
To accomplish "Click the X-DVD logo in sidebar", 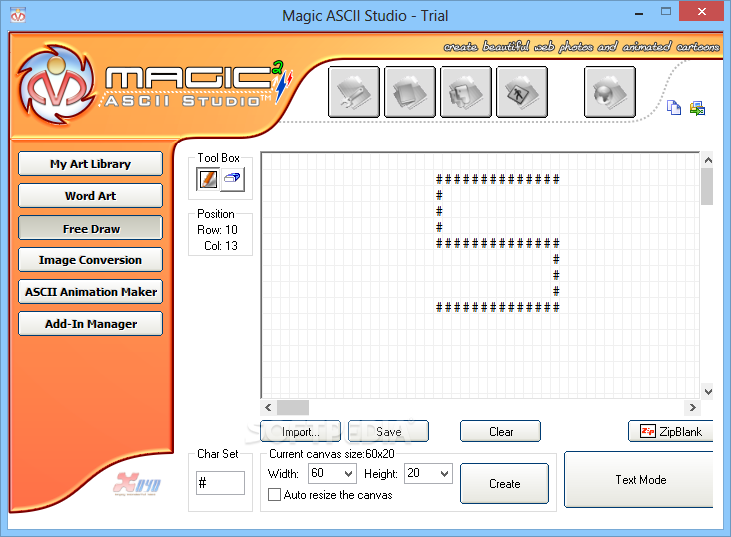I will 137,484.
